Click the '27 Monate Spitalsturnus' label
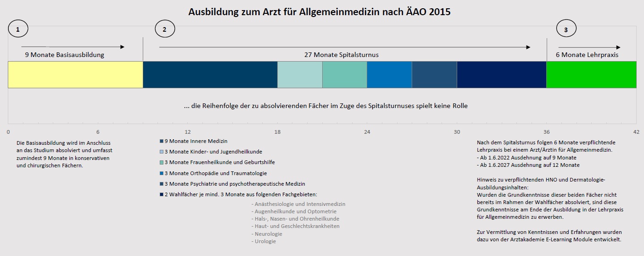This screenshot has height=256, width=644. 341,55
